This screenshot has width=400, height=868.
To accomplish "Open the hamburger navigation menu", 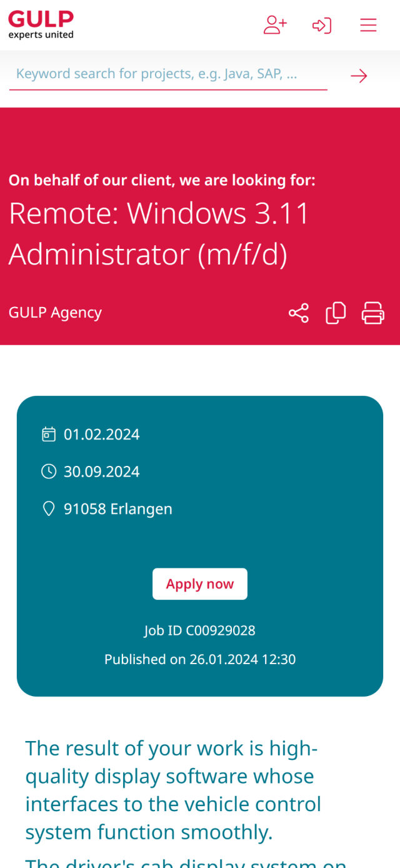I will [368, 25].
